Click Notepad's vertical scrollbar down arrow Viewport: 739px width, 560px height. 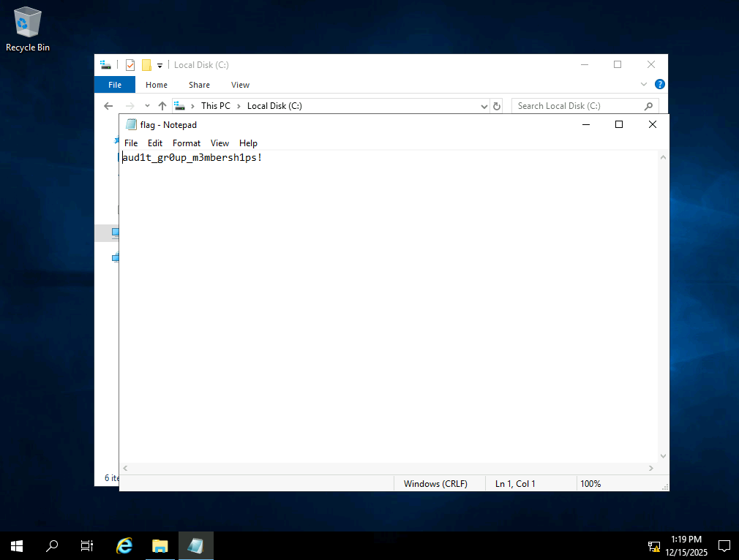click(663, 455)
